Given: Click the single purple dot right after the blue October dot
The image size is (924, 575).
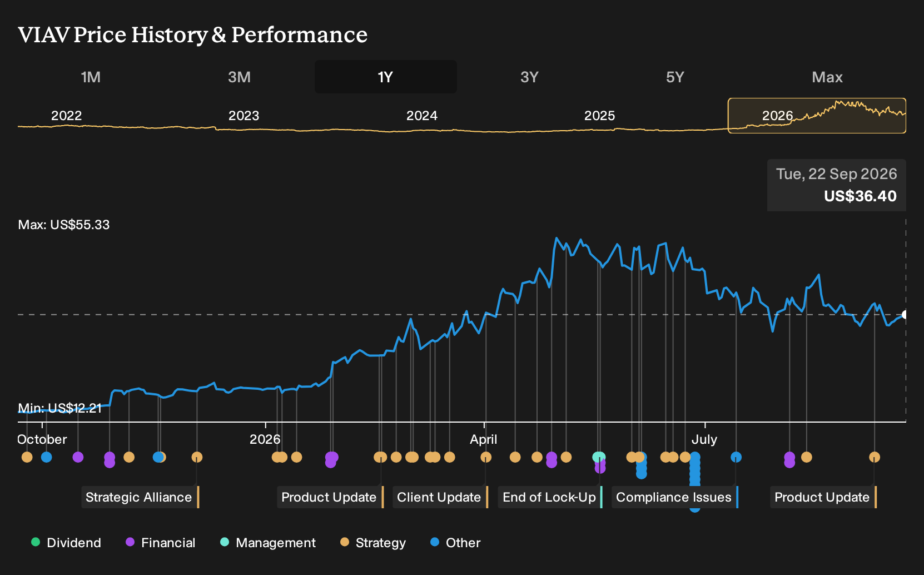Looking at the screenshot, I should click(78, 457).
